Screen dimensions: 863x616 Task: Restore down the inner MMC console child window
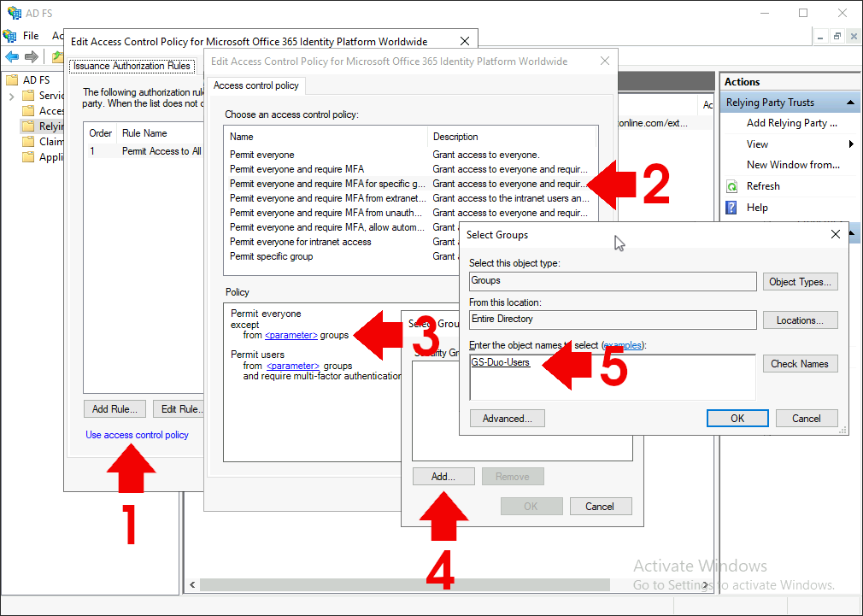(x=837, y=37)
